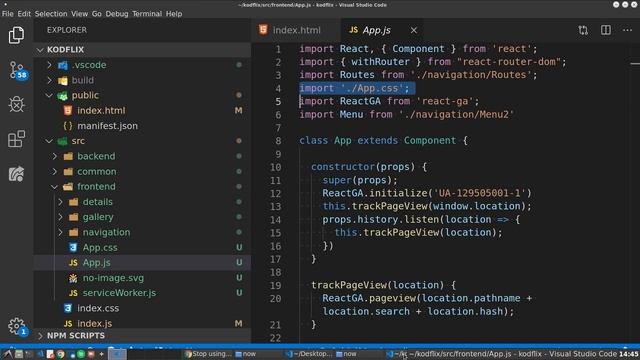This screenshot has width=640, height=360.
Task: Open App.css in the file tree
Action: click(142, 247)
